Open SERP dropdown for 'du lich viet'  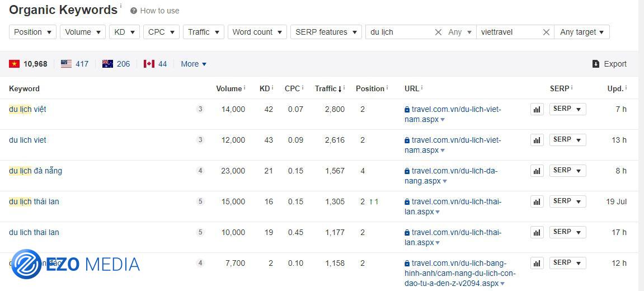pyautogui.click(x=567, y=140)
